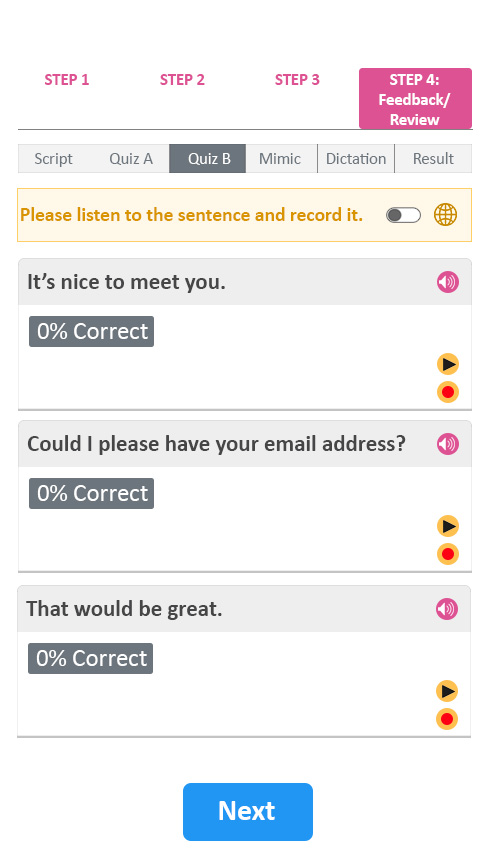
Task: Toggle the switch beside the instruction text
Action: 403,215
